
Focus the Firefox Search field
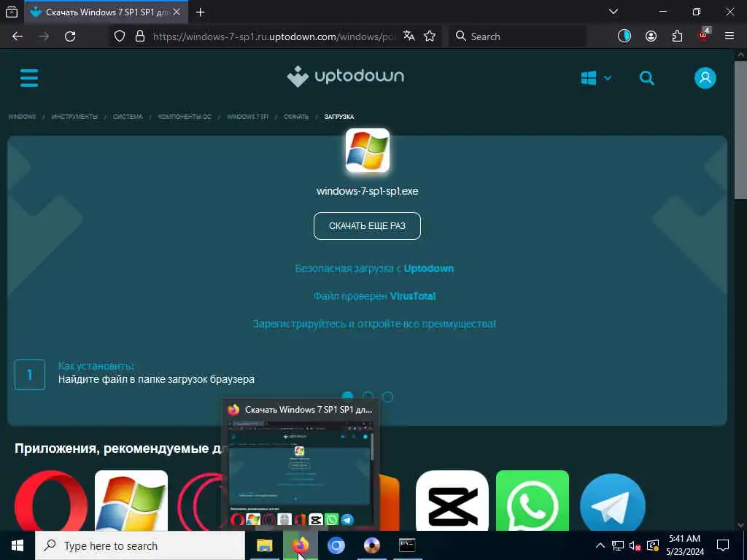click(x=517, y=36)
